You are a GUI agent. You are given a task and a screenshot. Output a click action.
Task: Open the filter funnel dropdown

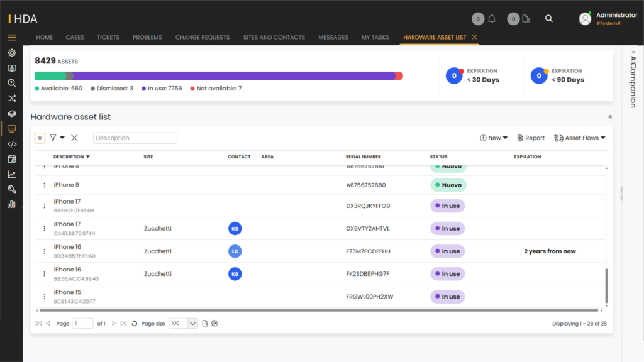(57, 138)
